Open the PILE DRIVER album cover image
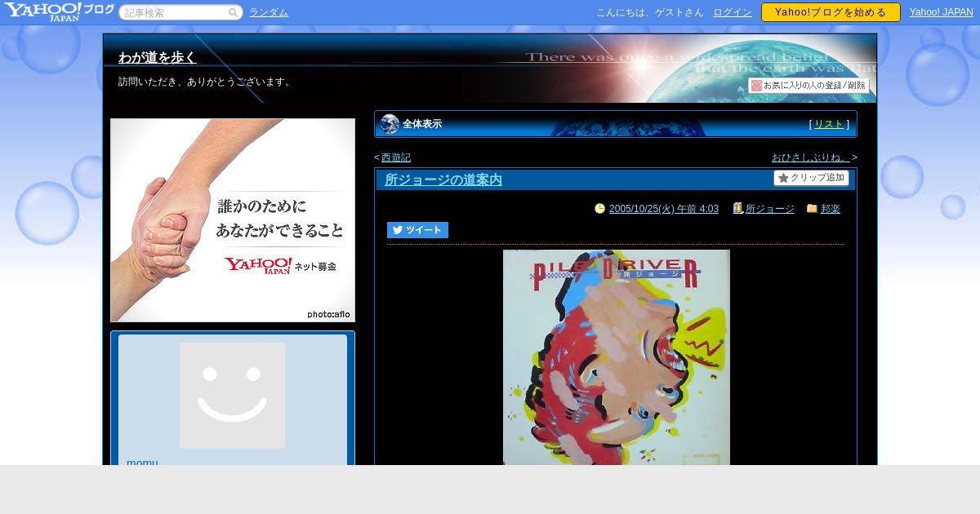980x514 pixels. (617, 357)
